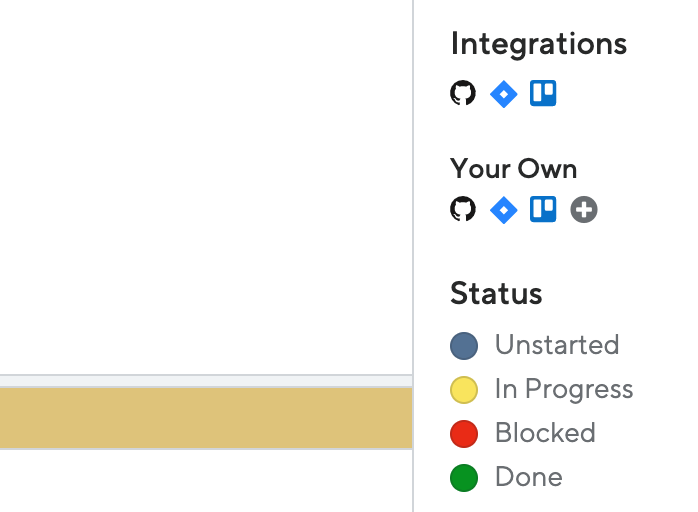The height and width of the screenshot is (512, 698).
Task: Click the Done status label
Action: pyautogui.click(x=529, y=477)
